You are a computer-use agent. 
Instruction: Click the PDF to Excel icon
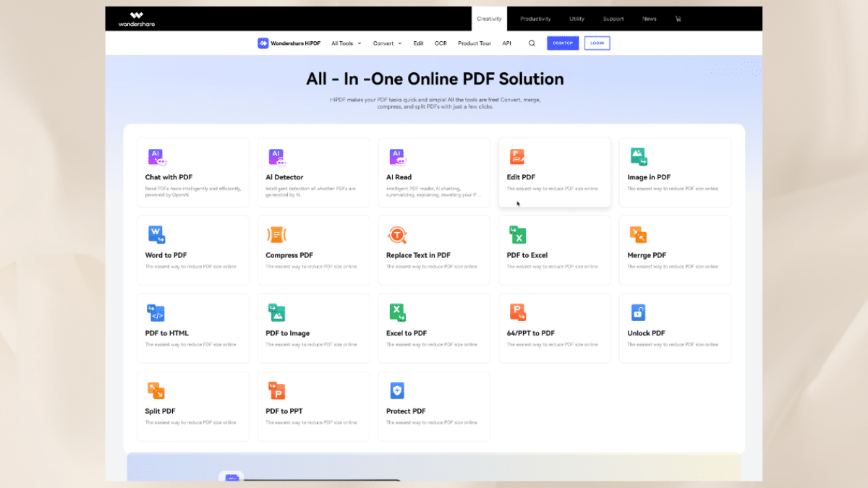click(x=517, y=235)
